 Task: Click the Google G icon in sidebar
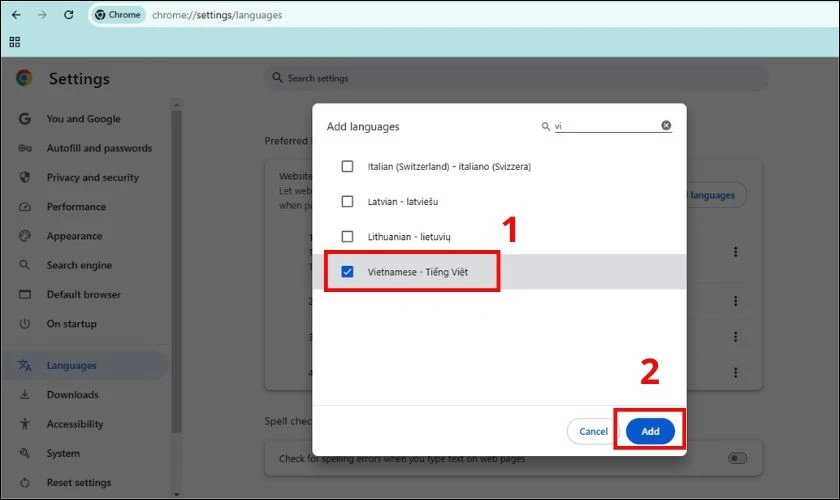click(25, 119)
